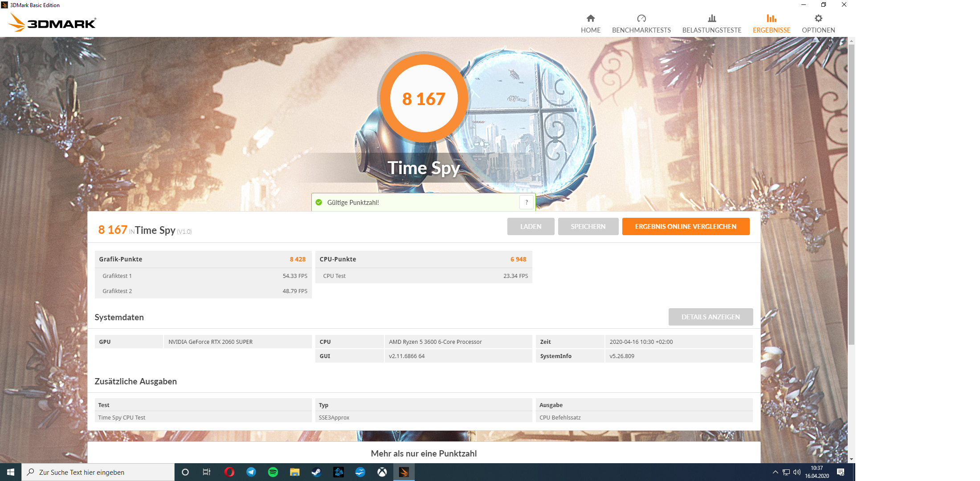Click Details Anzeigen button

tap(710, 317)
